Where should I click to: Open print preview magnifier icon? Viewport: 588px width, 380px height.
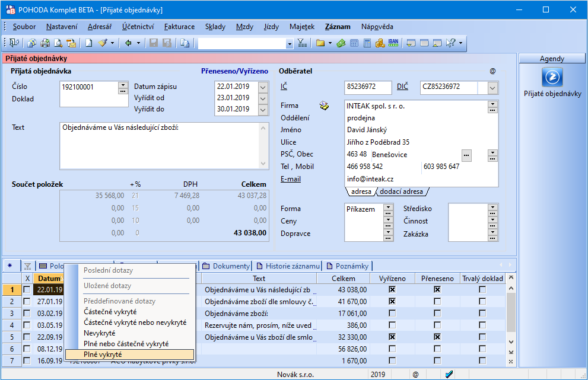pos(58,43)
